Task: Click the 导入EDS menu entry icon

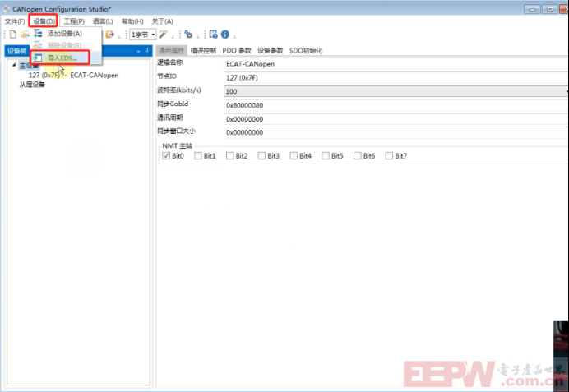Action: coord(38,58)
